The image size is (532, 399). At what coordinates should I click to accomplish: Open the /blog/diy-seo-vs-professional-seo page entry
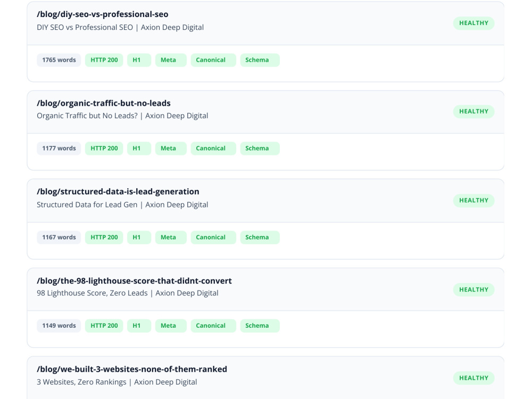click(x=103, y=14)
